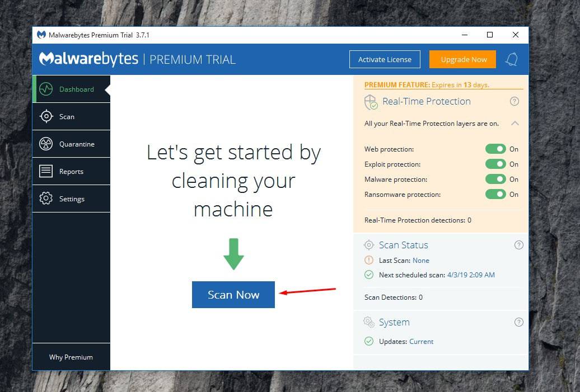
Task: Click the Real-Time Protection shield icon
Action: [371, 102]
